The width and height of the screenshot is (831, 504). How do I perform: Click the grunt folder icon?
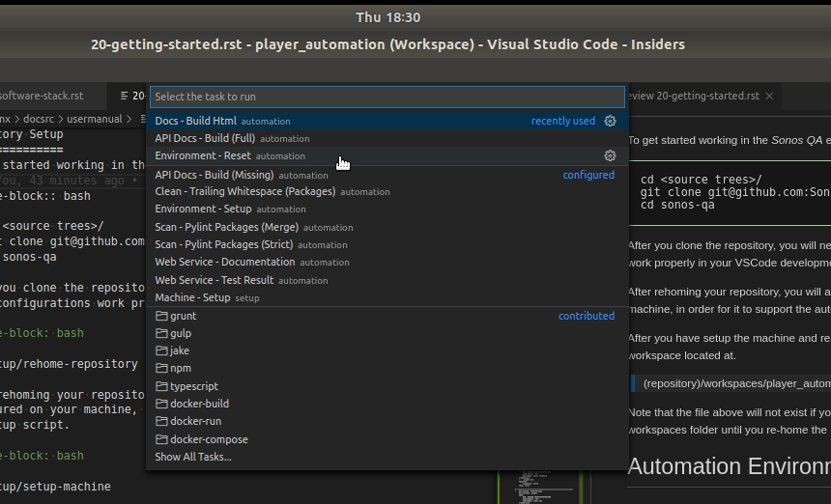(x=161, y=316)
